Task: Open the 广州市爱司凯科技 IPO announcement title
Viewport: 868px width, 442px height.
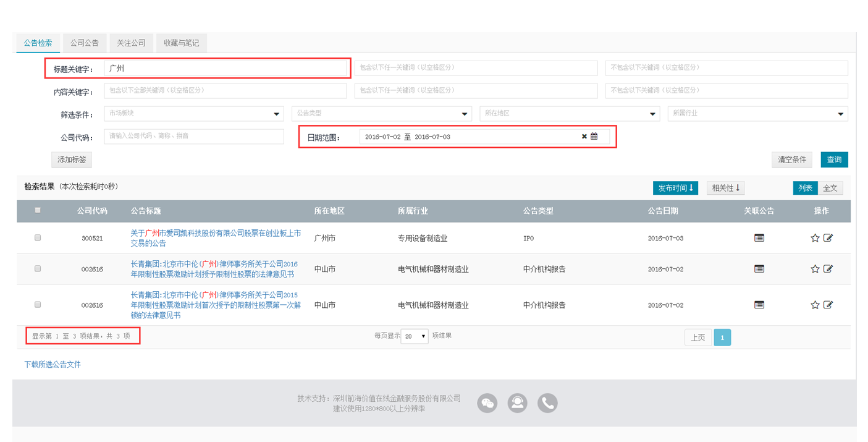Action: 216,238
